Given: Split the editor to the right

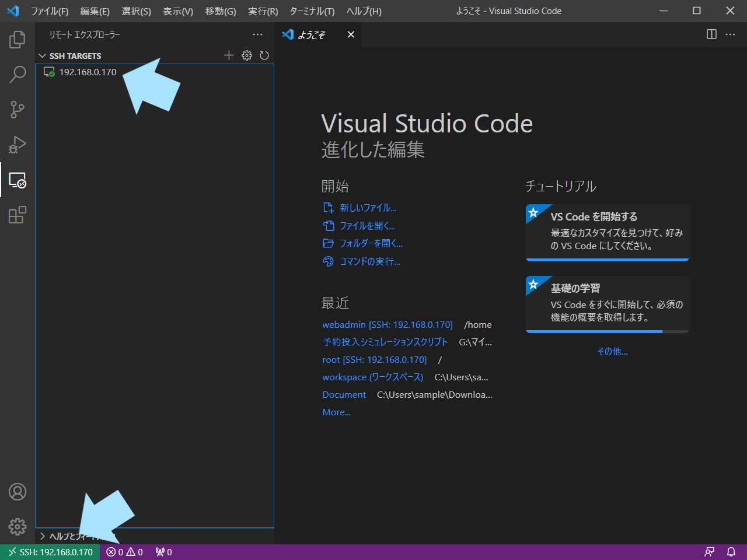Looking at the screenshot, I should point(711,34).
